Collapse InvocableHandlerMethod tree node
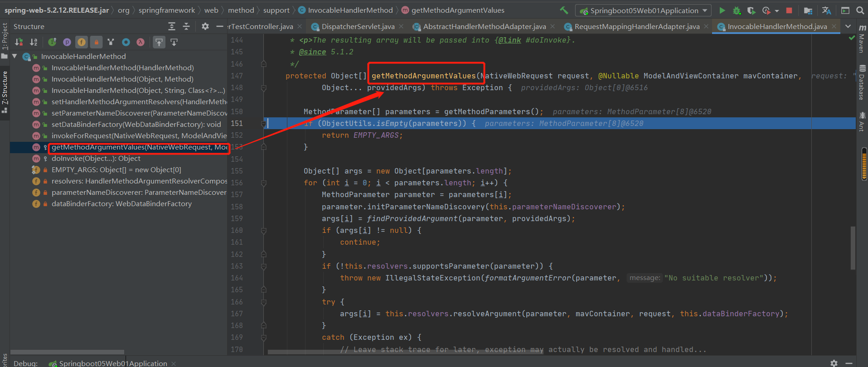868x367 pixels. click(x=15, y=56)
